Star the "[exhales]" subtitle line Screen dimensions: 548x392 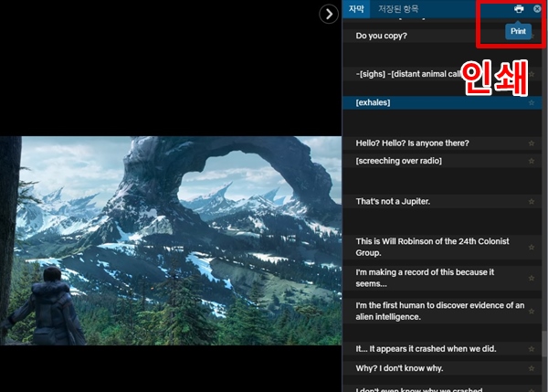coord(532,103)
